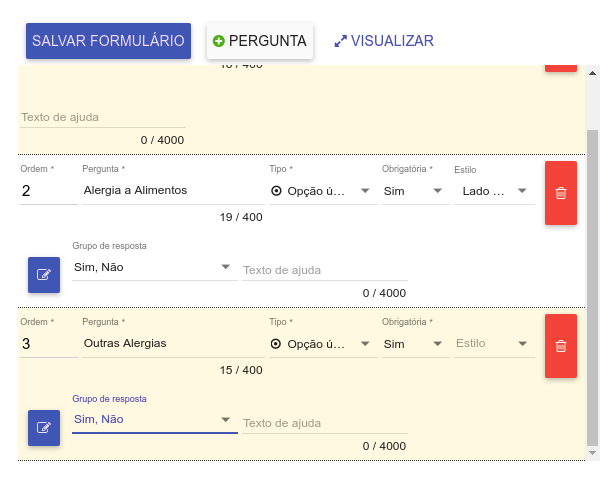Click the partially hidden red delete button at top
The height and width of the screenshot is (484, 609).
pyautogui.click(x=561, y=66)
